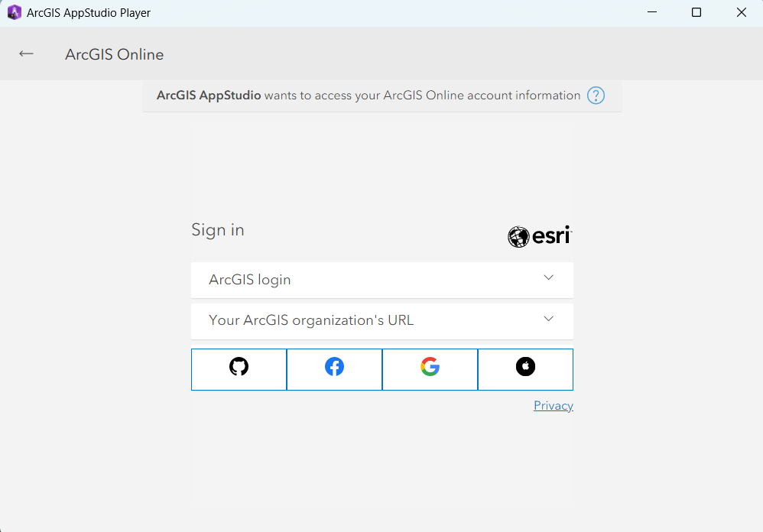Open help via question mark icon
This screenshot has height=532, width=763.
point(596,96)
